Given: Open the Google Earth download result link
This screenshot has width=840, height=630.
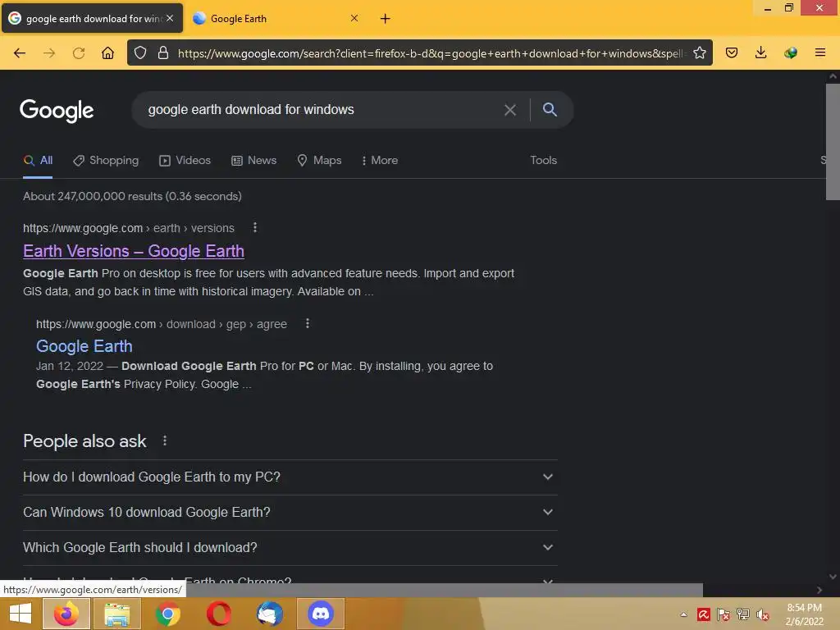Looking at the screenshot, I should tap(84, 346).
